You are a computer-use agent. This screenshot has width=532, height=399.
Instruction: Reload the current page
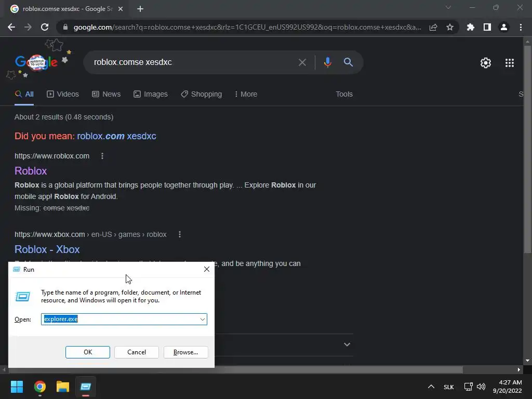(x=45, y=27)
